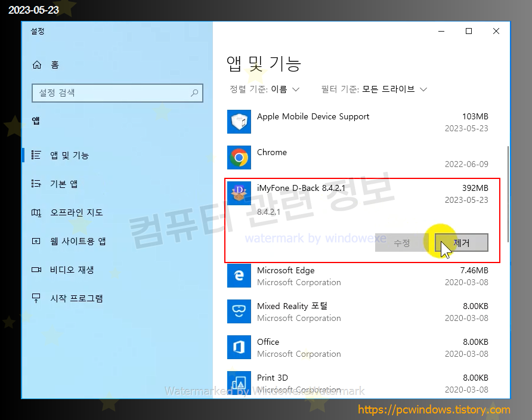
Task: Open the Home icon in the sidebar
Action: coord(36,64)
